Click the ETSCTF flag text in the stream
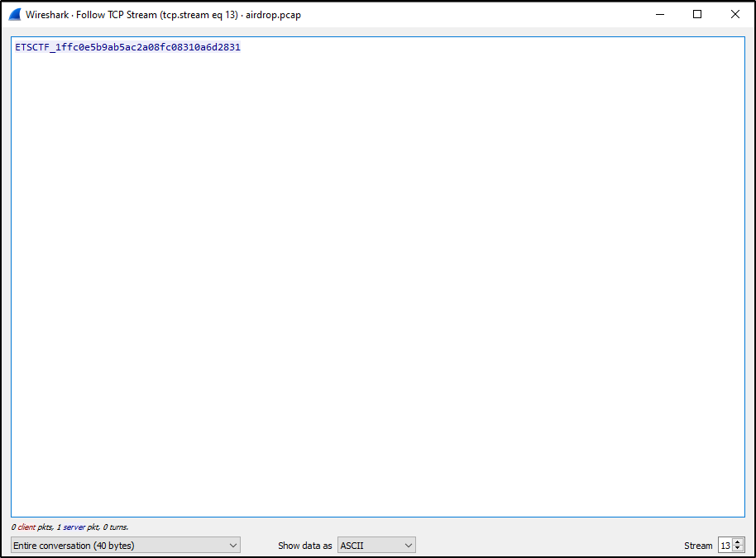Viewport: 756px width, 558px height. [x=127, y=48]
